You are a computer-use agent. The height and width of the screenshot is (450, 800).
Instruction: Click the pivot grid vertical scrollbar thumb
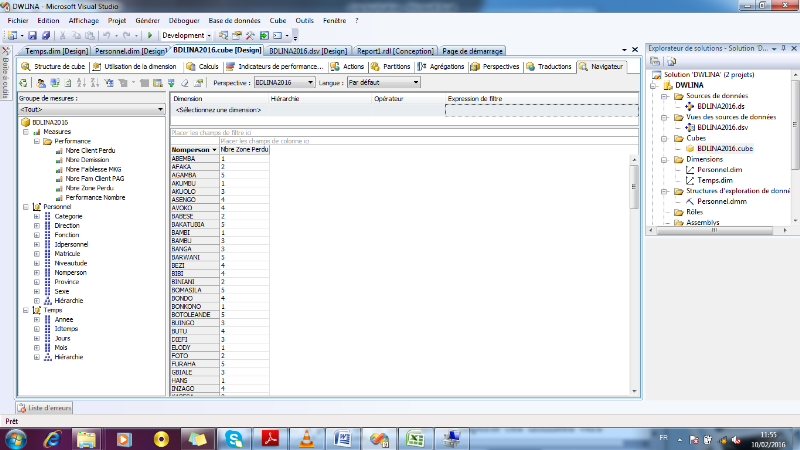click(634, 187)
